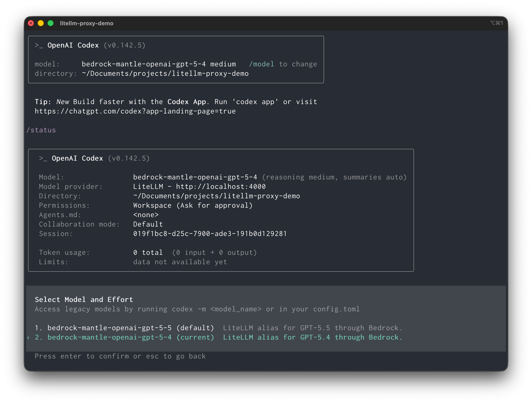Click the Access legacy models hint text

coord(197,309)
